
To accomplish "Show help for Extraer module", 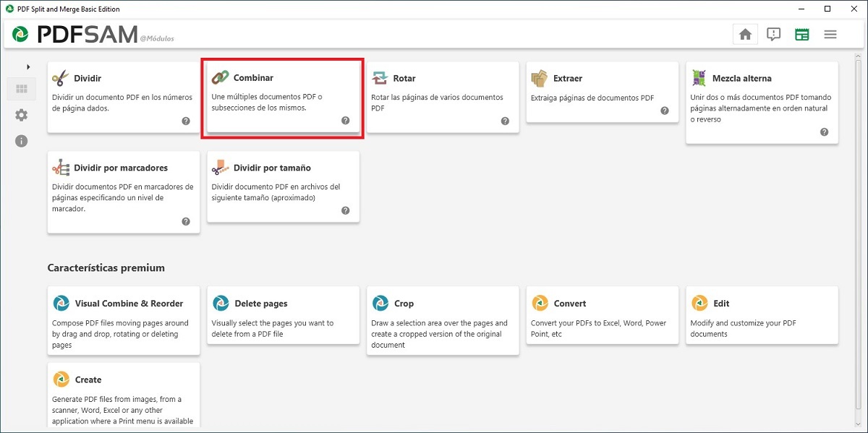I will tap(665, 111).
